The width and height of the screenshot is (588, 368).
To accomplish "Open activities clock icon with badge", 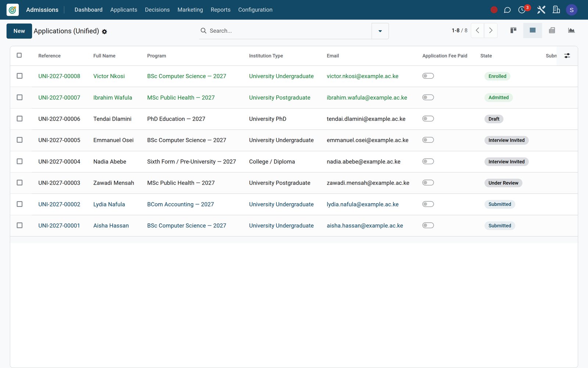I will tap(522, 10).
